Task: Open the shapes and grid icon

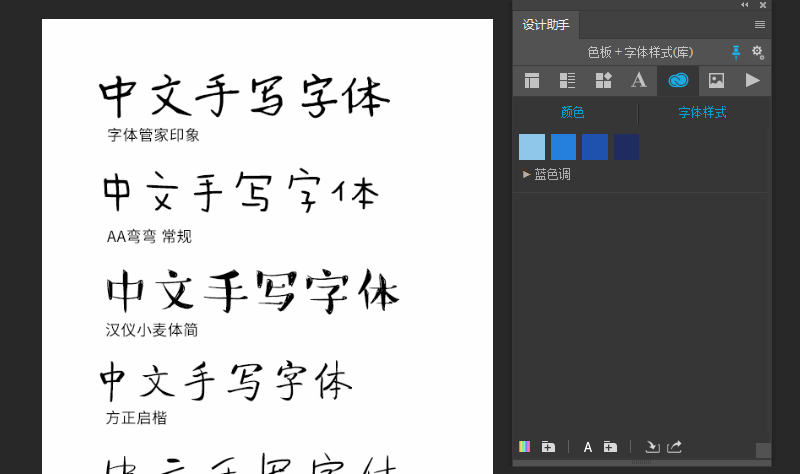Action: point(603,81)
